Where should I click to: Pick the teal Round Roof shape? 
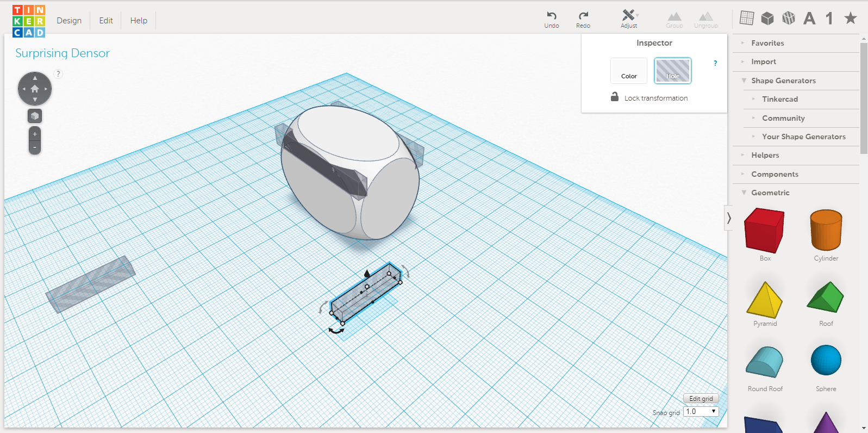765,362
